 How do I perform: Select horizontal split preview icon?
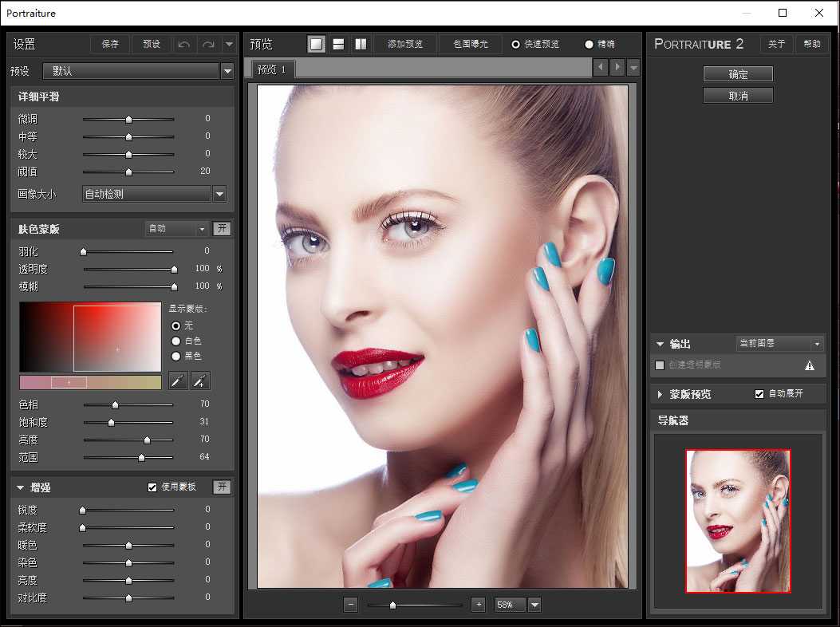pyautogui.click(x=338, y=44)
